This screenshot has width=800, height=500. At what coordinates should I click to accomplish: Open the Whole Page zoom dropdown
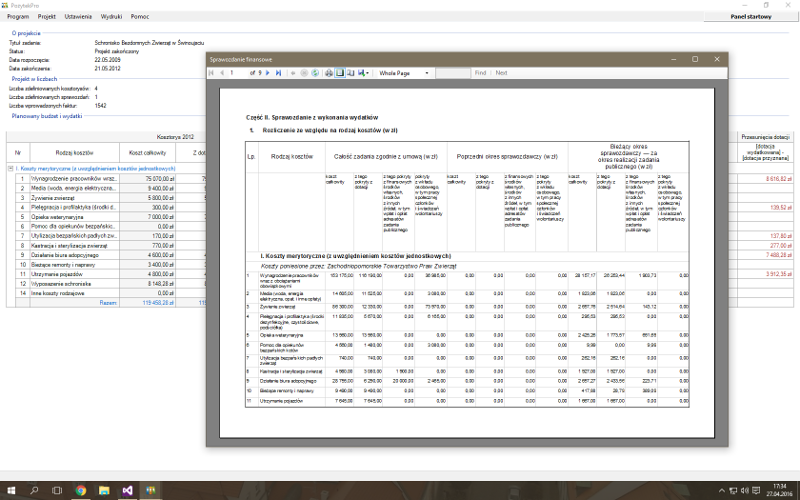[x=404, y=73]
